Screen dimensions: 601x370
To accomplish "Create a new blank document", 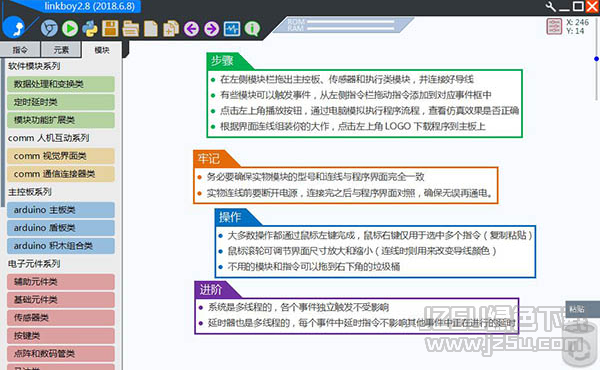I will (151, 29).
